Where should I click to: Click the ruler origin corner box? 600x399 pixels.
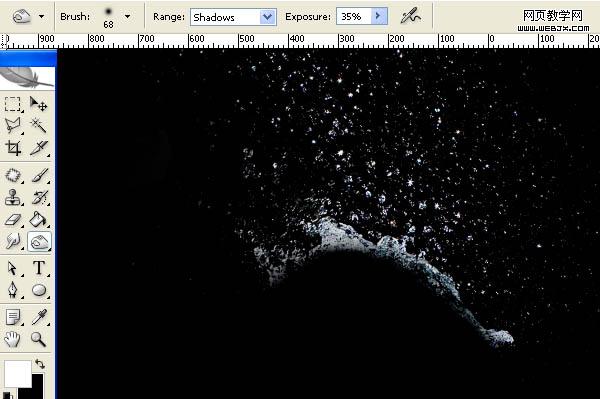pyautogui.click(x=4, y=41)
